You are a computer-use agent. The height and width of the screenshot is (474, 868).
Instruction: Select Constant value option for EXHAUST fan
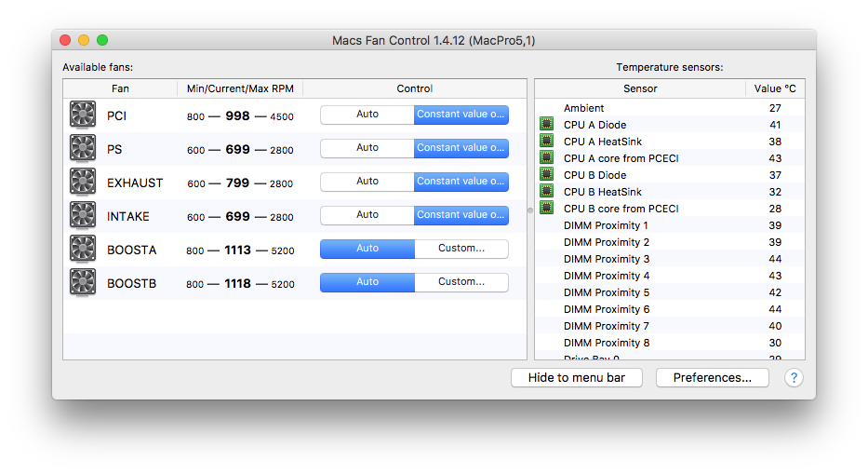pos(461,182)
